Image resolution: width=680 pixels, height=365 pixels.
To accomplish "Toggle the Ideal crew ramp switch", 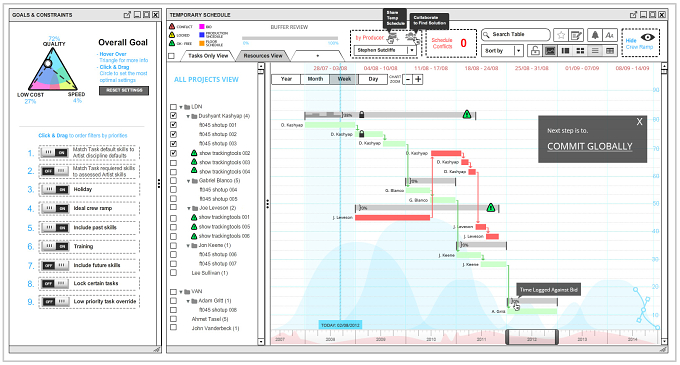I will point(55,209).
